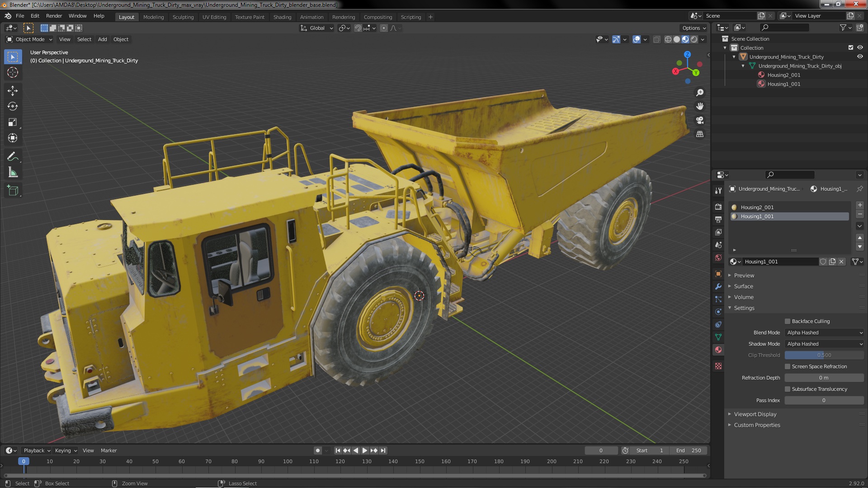Image resolution: width=868 pixels, height=488 pixels.
Task: Switch perspective/orthographic grid icon
Action: click(700, 134)
